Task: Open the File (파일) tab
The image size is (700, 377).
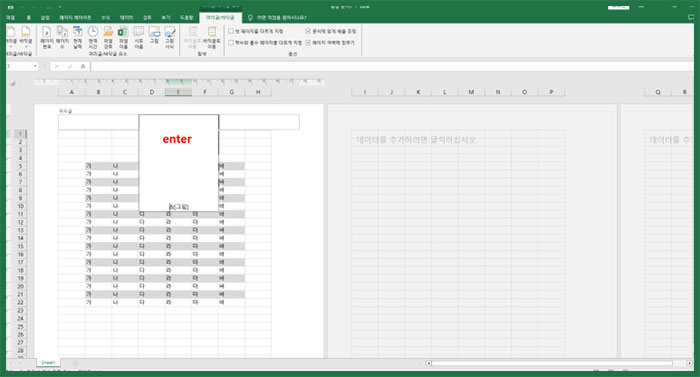Action: coord(11,17)
